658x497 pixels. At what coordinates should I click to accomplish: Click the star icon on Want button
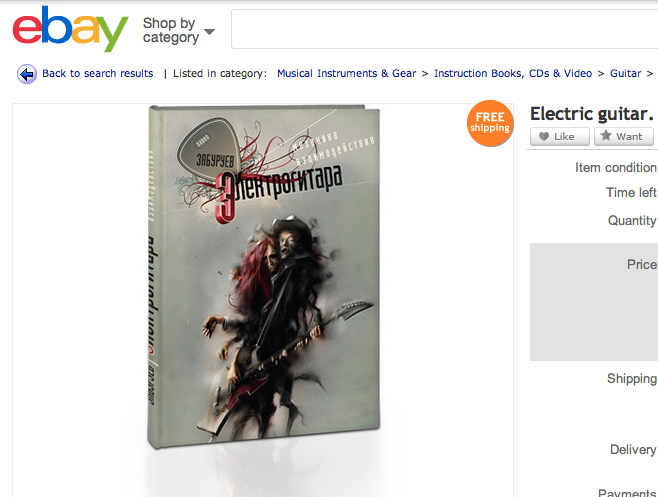[606, 136]
